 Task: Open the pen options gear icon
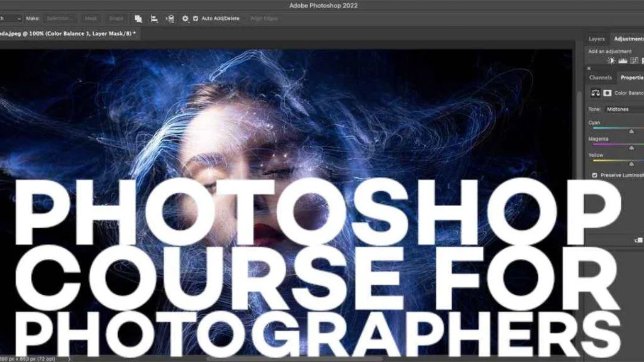point(186,19)
